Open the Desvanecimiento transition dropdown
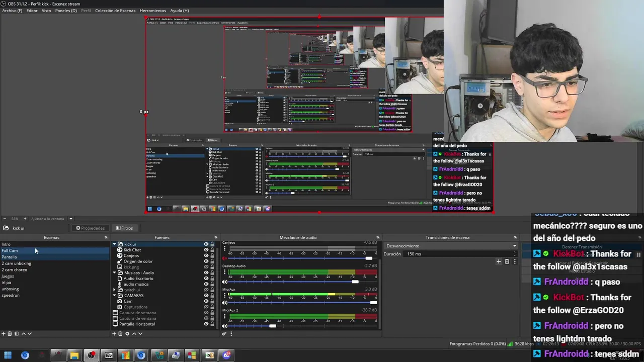The image size is (644, 362). (451, 246)
